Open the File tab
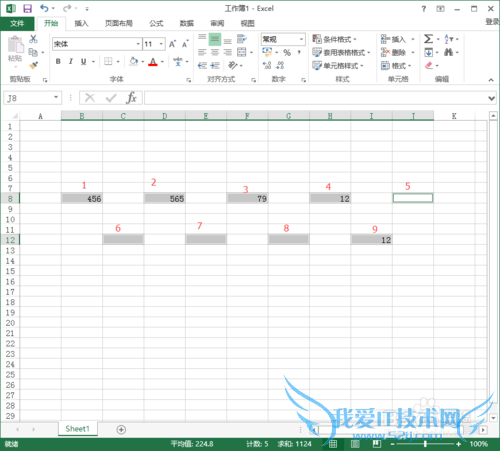Screen dimensions: 500x451 (x=17, y=23)
